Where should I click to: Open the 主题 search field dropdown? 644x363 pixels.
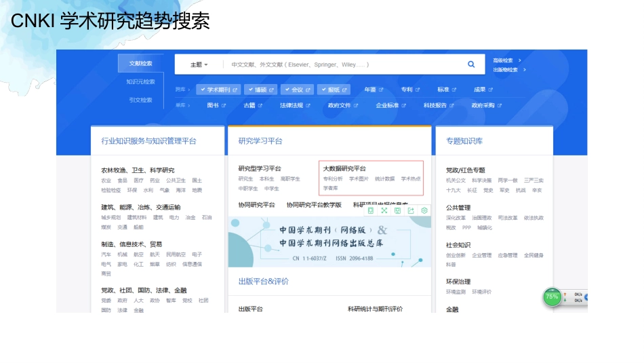point(199,64)
